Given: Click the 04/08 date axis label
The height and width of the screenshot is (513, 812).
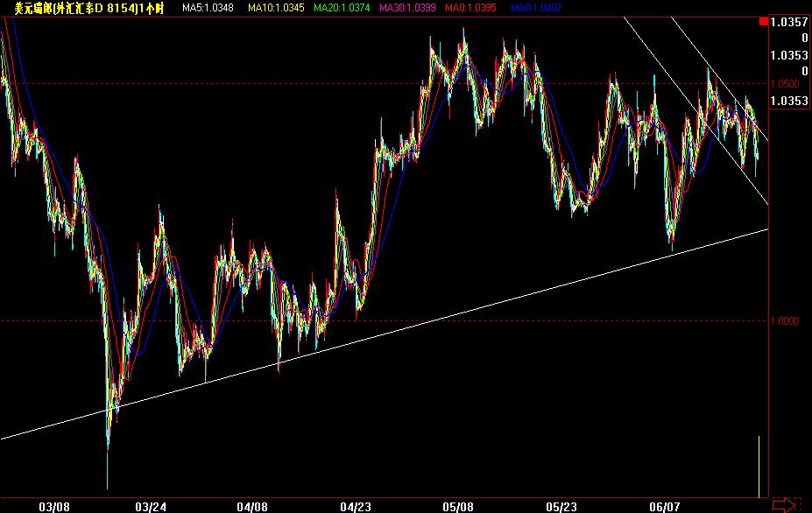Looking at the screenshot, I should point(252,507).
